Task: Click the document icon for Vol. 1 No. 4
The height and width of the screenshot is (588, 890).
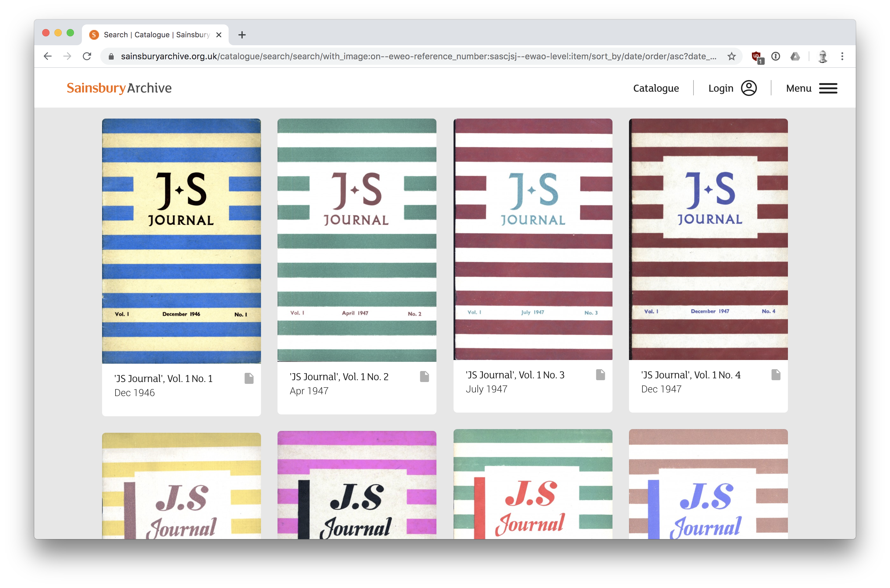Action: (776, 375)
